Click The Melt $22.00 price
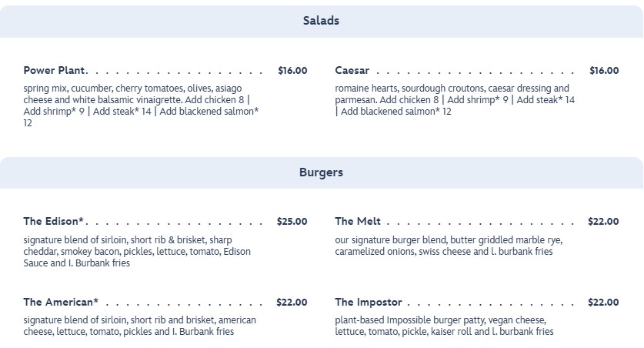 [603, 222]
